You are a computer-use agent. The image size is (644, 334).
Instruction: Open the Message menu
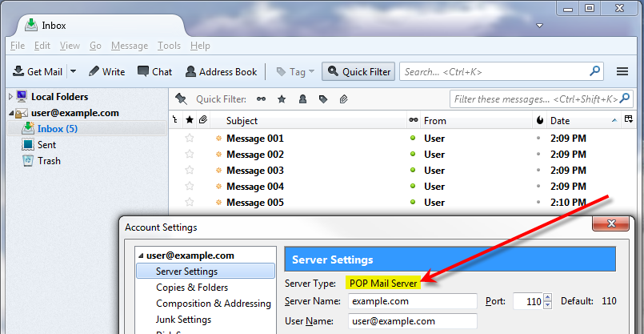(x=130, y=46)
